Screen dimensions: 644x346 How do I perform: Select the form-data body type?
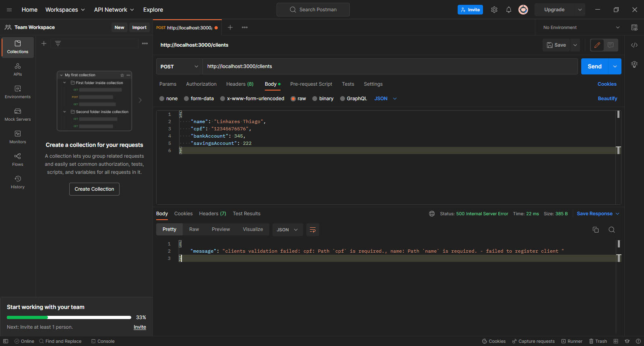[x=187, y=99]
